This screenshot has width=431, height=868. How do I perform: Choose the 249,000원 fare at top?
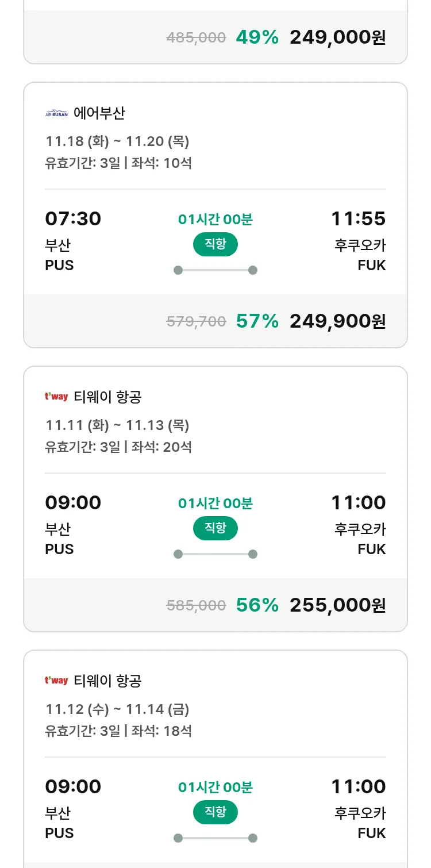coord(337,37)
